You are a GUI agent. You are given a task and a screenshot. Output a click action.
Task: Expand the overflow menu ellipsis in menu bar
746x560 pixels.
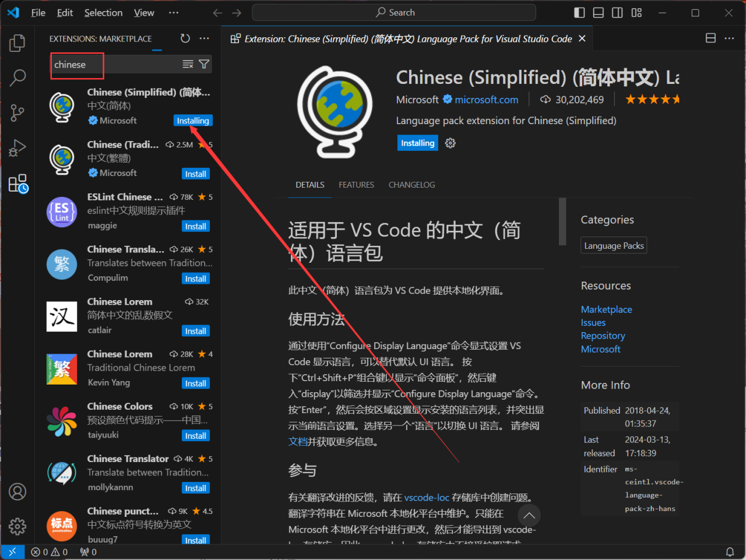pos(174,13)
